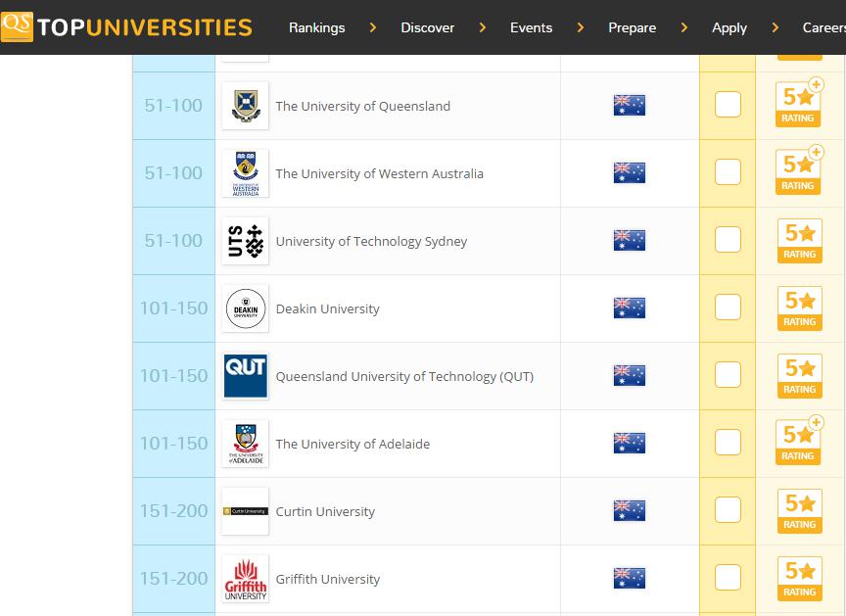Follow the Queensland University of Technology (QUT) link
The image size is (846, 616).
click(404, 376)
